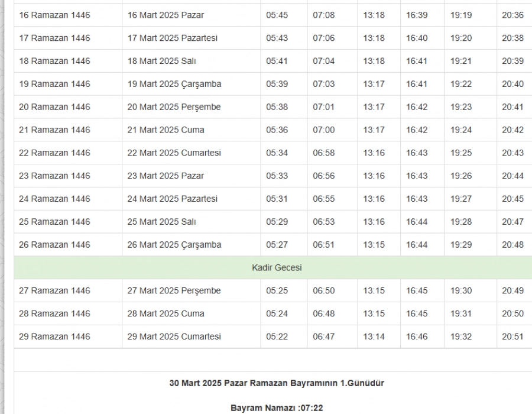Viewport: 532px width, 414px height.
Task: Select the 20 Mart 2025 Perşembe cell
Action: click(174, 107)
